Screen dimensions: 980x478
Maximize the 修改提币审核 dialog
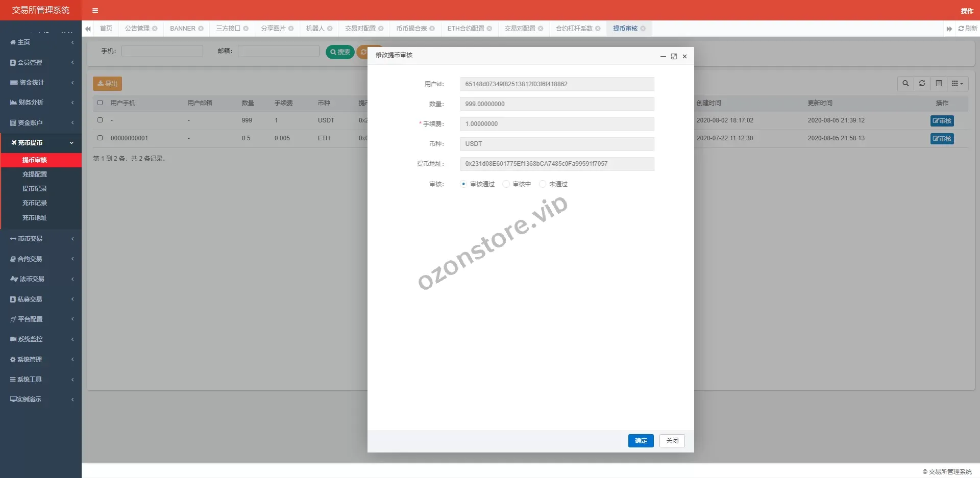coord(674,57)
